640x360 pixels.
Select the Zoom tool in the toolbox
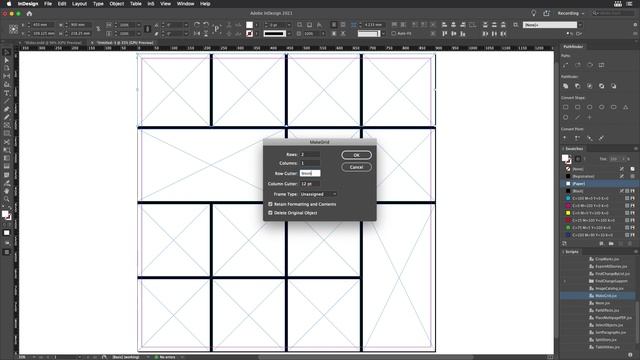tap(7, 199)
